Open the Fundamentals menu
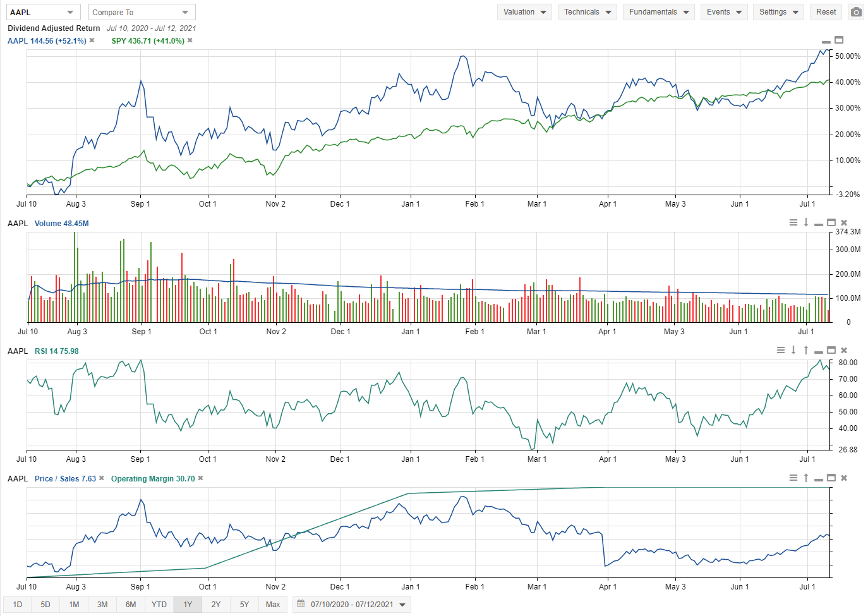Screen dimensions: 868x616 (658, 12)
